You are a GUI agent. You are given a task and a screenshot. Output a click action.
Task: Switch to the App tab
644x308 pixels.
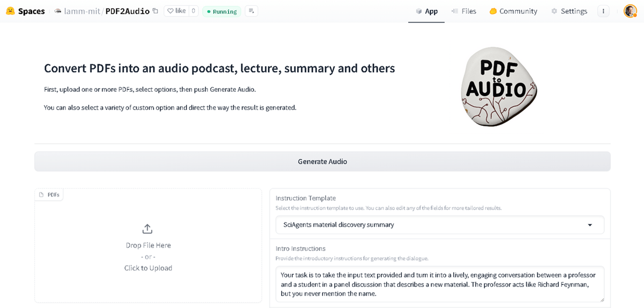426,11
